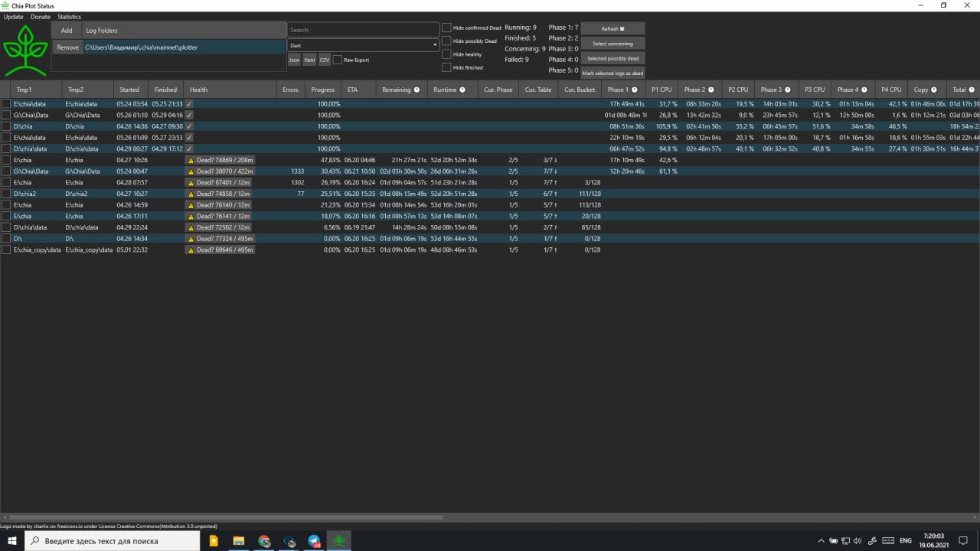The height and width of the screenshot is (551, 980).
Task: Click the warning icon on Dead? 74869 / 208m
Action: click(x=191, y=160)
